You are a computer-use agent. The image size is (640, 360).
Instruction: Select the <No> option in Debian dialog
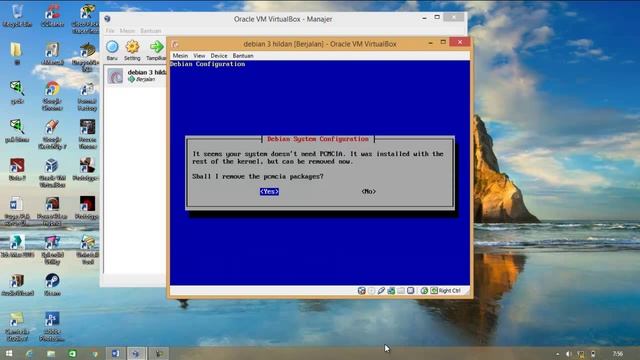coord(369,191)
